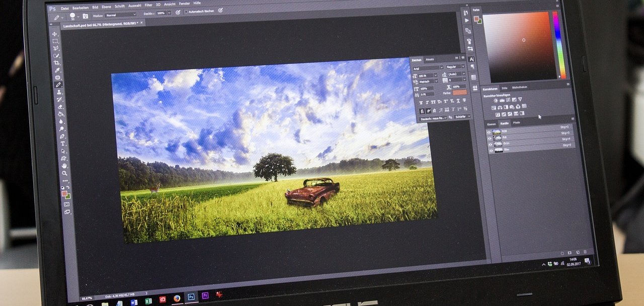Click the Deckkraft opacity input field
Viewport: 644px width, 306px height.
(160, 12)
